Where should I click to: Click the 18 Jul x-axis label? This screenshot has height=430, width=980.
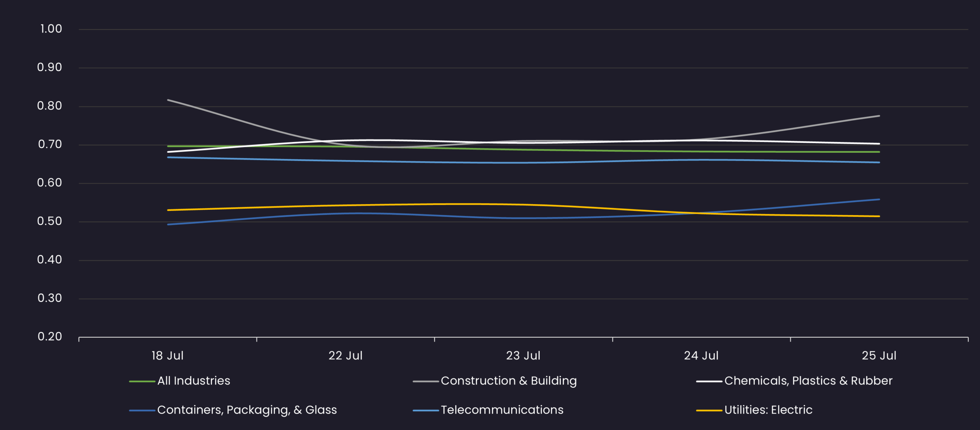tap(168, 356)
